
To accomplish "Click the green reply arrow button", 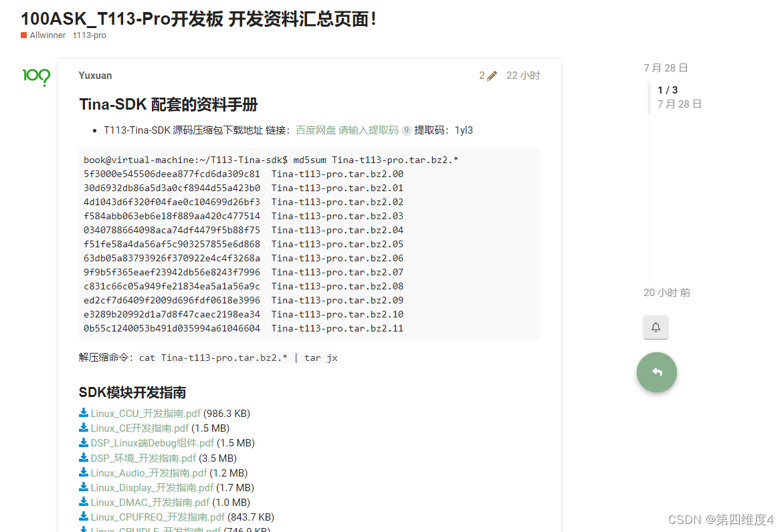I will (656, 372).
